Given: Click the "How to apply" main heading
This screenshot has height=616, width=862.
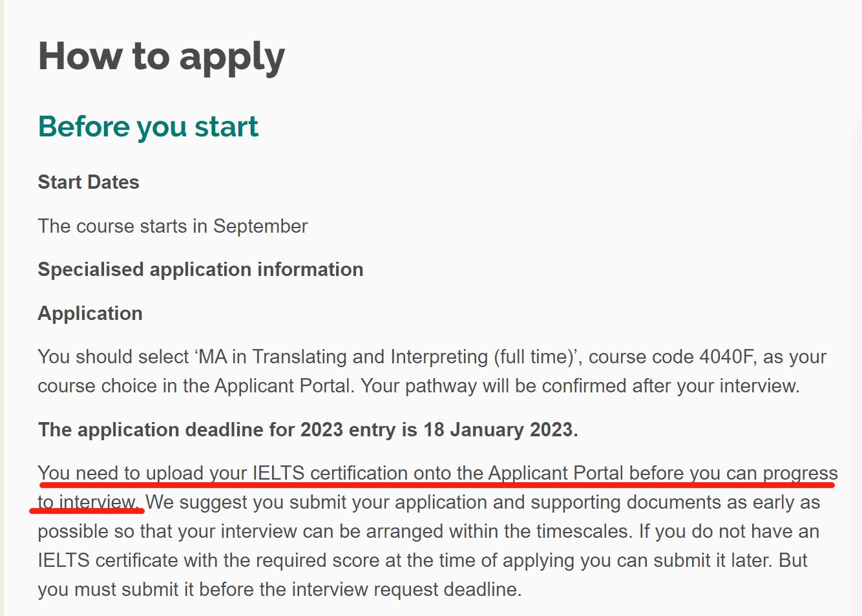Looking at the screenshot, I should coord(162,57).
